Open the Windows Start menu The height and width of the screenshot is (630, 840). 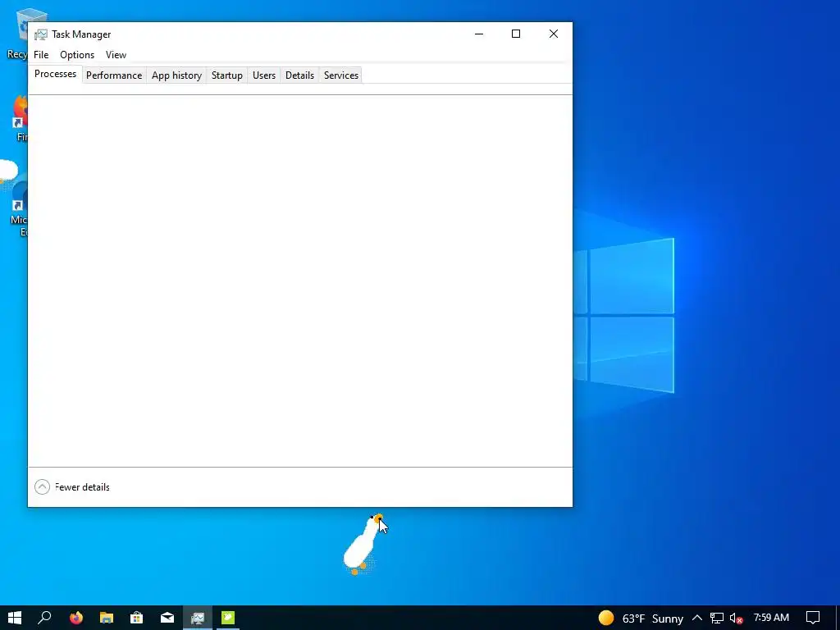15,618
